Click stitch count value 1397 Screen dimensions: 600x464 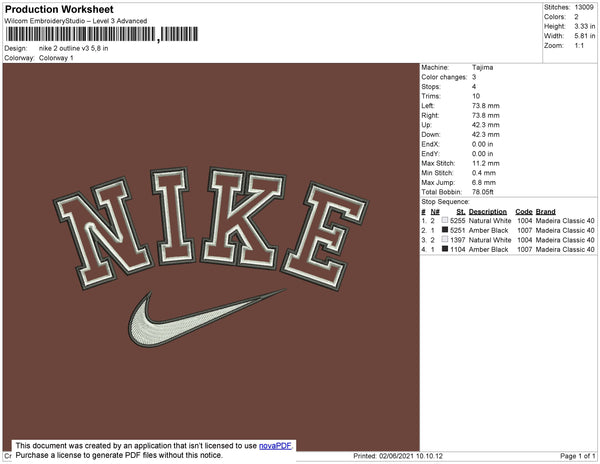[458, 240]
